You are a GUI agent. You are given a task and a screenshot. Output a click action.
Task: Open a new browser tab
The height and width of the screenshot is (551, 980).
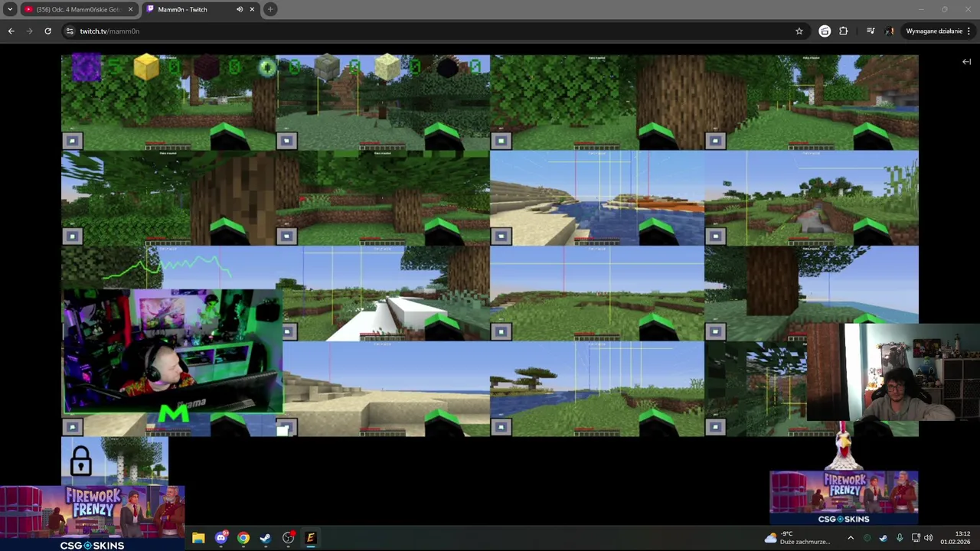(270, 9)
